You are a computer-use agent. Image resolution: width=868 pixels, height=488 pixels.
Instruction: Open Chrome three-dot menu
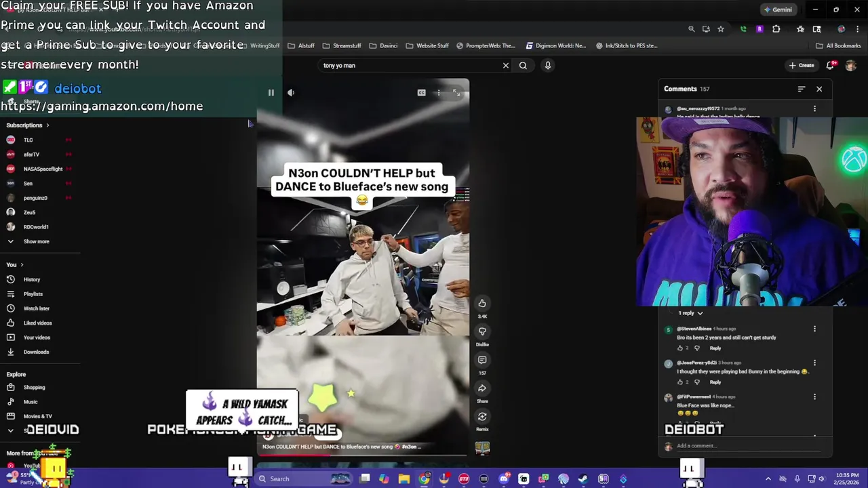coord(857,29)
